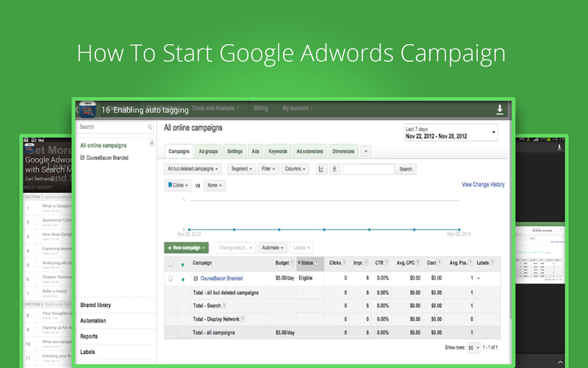Tap the back chevron left of lecture title

[x=77, y=110]
